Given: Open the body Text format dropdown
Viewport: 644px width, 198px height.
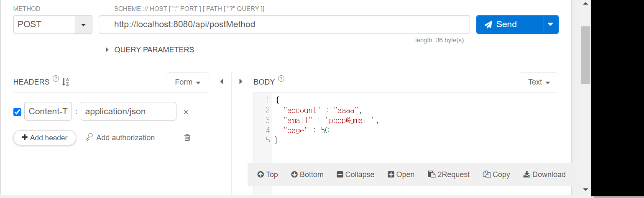Looking at the screenshot, I should click(x=539, y=82).
